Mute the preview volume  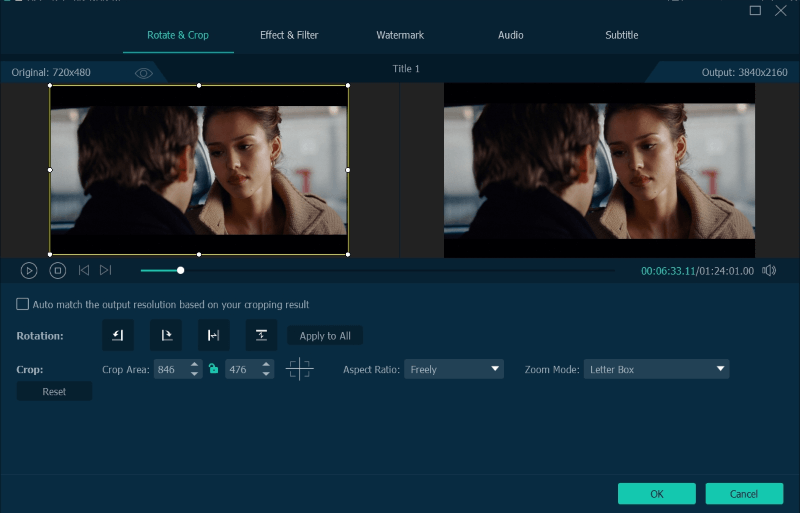pos(769,271)
